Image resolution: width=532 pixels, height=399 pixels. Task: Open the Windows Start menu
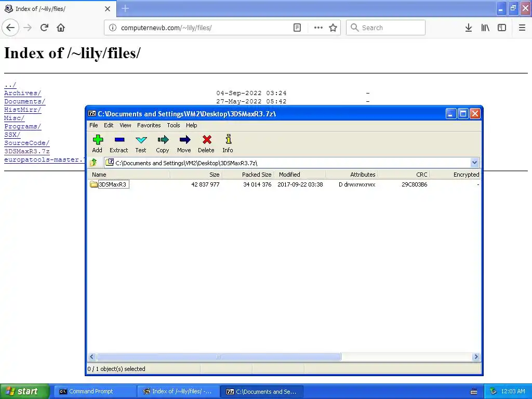point(24,392)
